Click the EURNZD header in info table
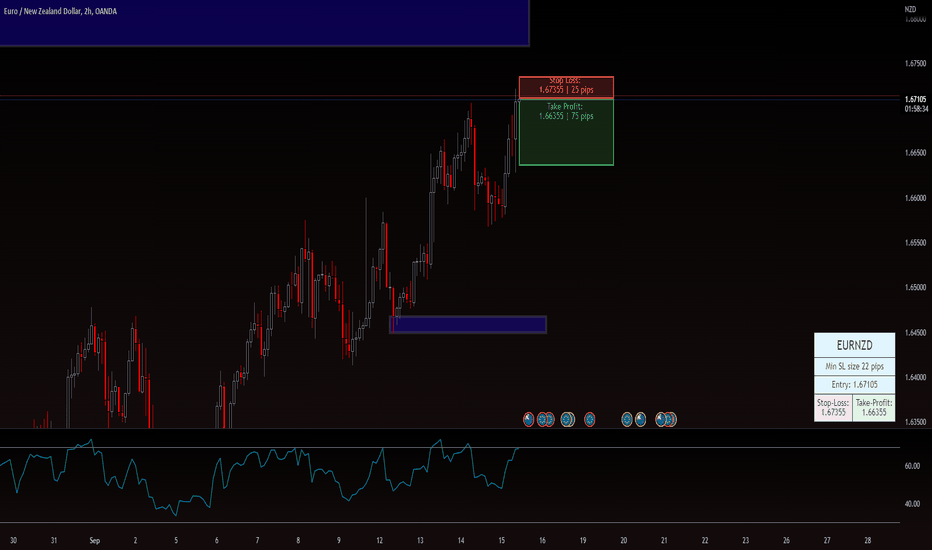 coord(854,345)
